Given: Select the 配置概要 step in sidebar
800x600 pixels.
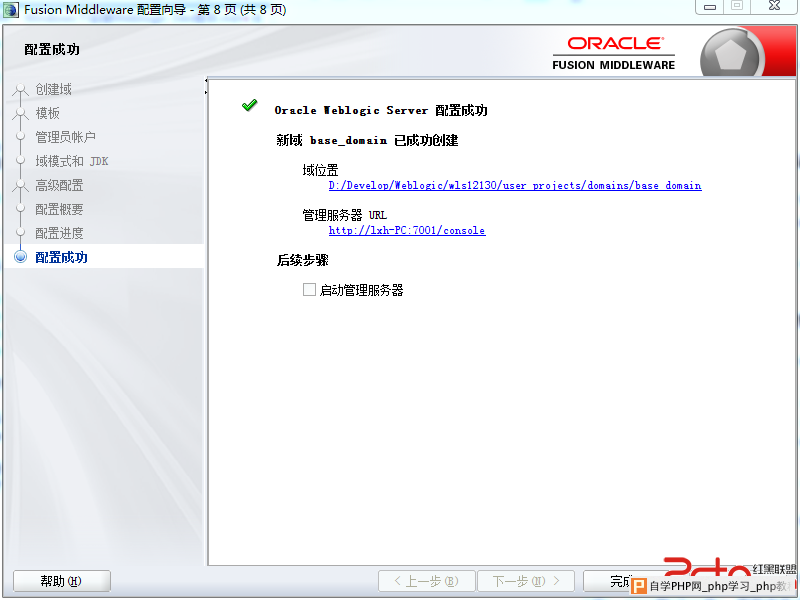Looking at the screenshot, I should click(x=59, y=209).
